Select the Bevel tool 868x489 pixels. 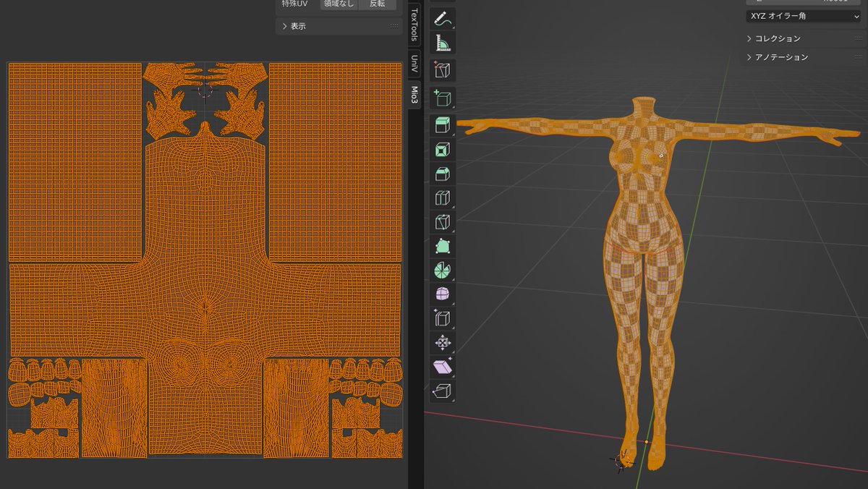[443, 174]
